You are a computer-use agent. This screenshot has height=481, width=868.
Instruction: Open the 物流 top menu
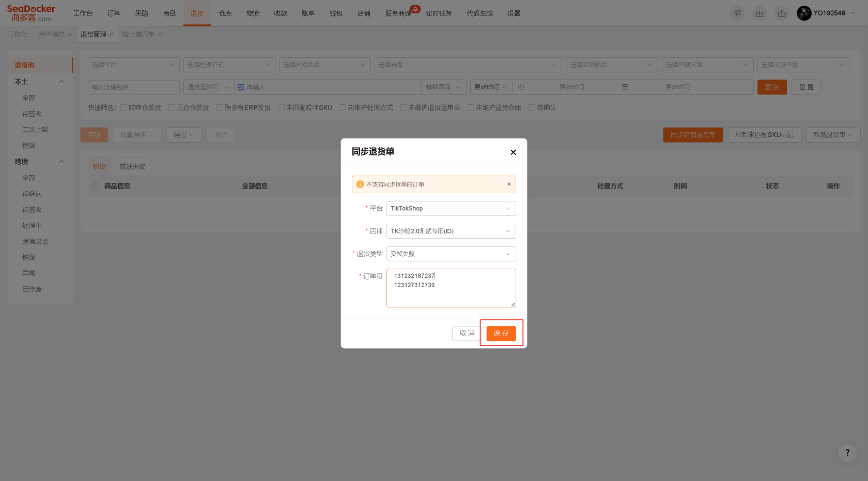253,13
